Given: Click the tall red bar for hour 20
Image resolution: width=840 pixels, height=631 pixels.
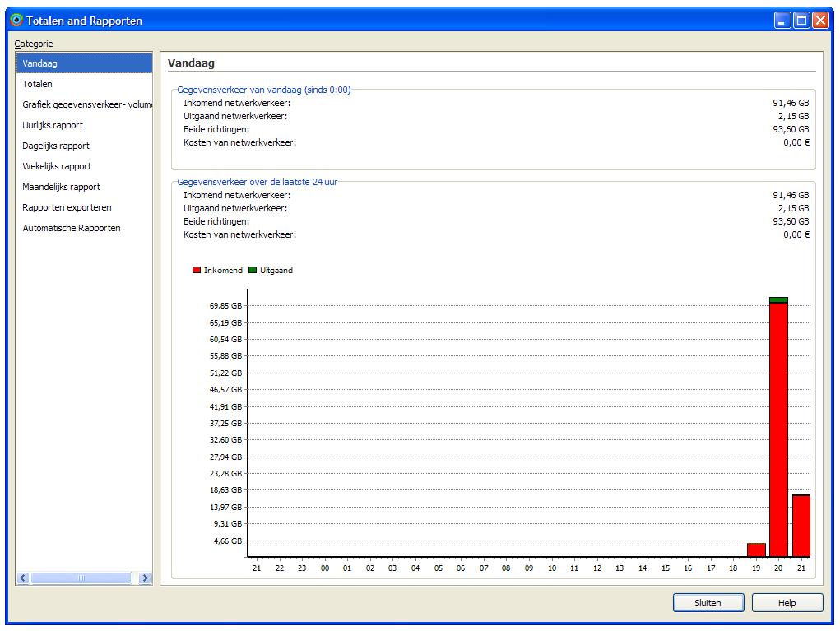Looking at the screenshot, I should pos(778,428).
